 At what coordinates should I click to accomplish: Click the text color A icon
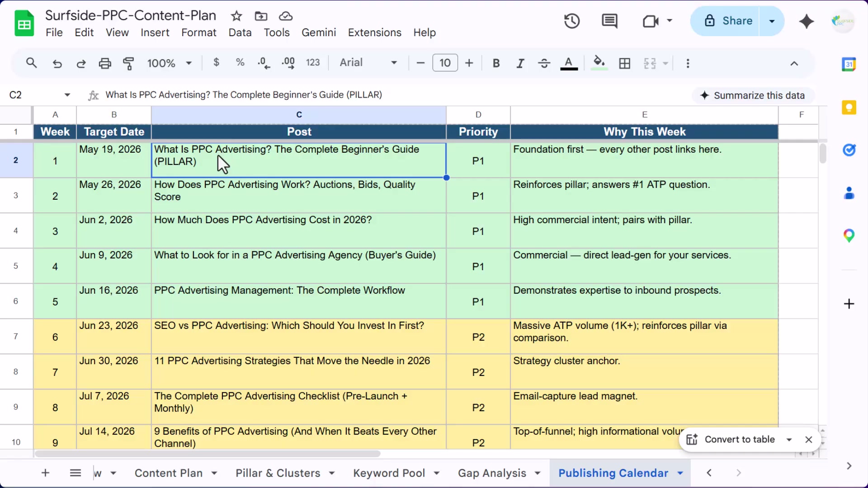pos(569,63)
